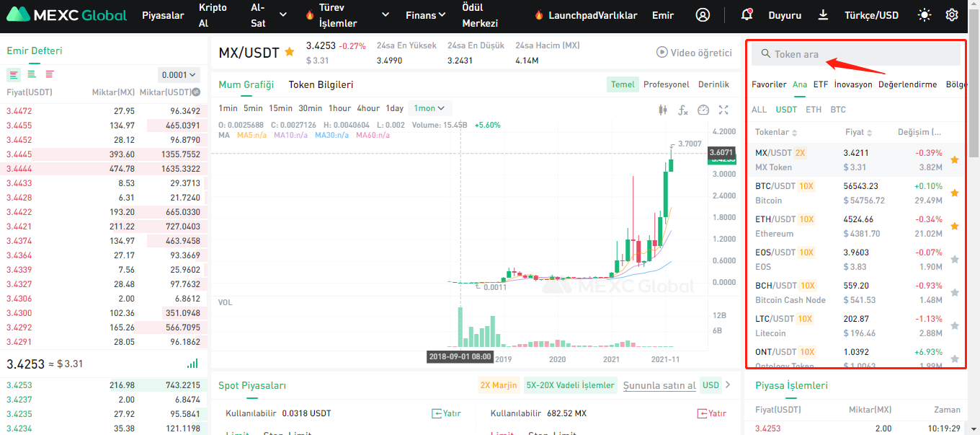
Task: Toggle favorite star for ONT/USDT row
Action: tap(955, 359)
